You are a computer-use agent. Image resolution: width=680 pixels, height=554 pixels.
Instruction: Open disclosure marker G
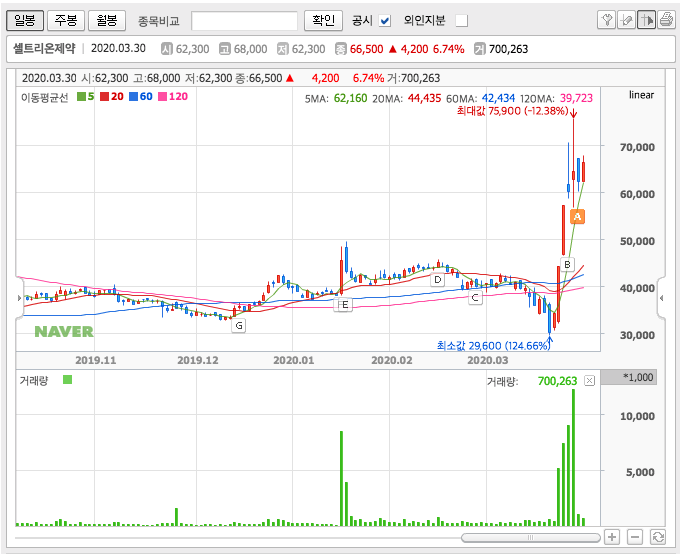tap(239, 325)
